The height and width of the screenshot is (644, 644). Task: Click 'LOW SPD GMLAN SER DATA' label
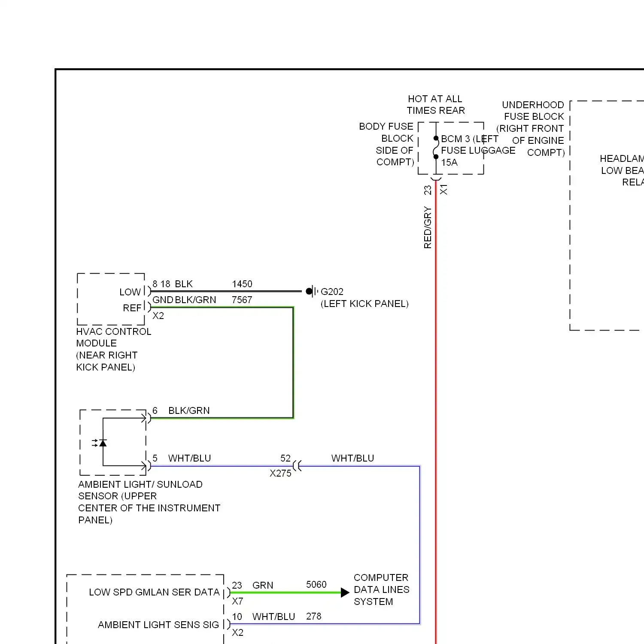(154, 592)
